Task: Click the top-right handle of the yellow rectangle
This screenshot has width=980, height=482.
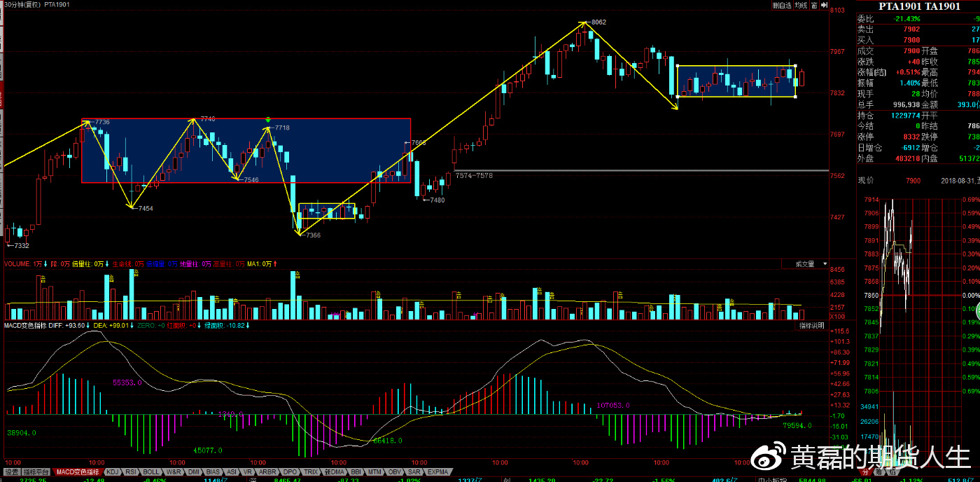Action: (x=796, y=66)
